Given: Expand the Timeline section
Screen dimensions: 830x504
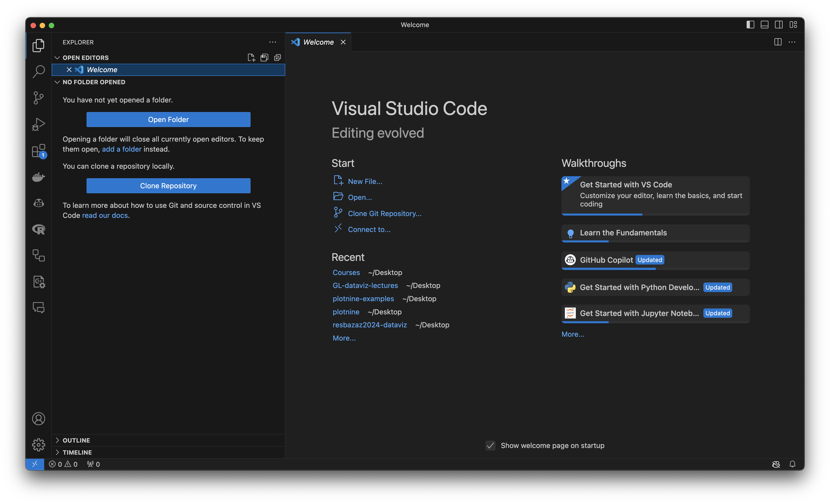Looking at the screenshot, I should click(x=168, y=452).
